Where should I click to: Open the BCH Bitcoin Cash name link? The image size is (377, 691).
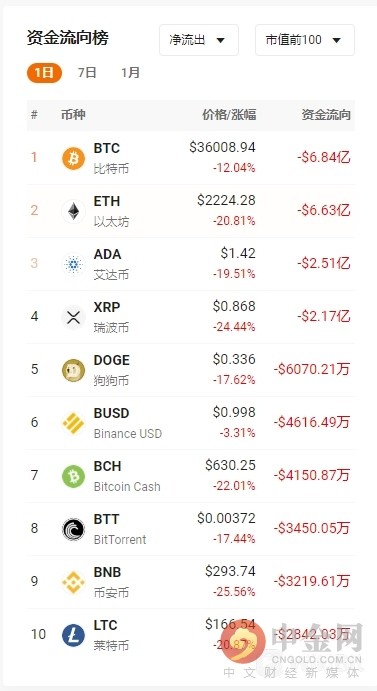pos(127,476)
